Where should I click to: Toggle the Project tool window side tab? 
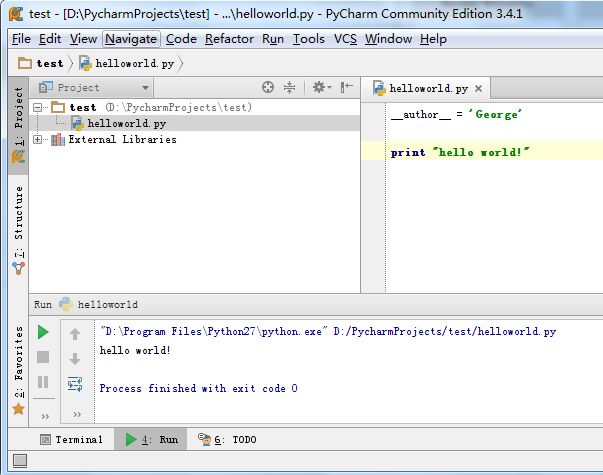pos(18,125)
